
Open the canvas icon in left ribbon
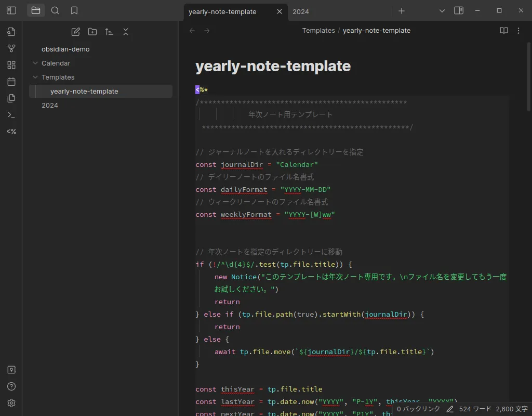pyautogui.click(x=11, y=65)
